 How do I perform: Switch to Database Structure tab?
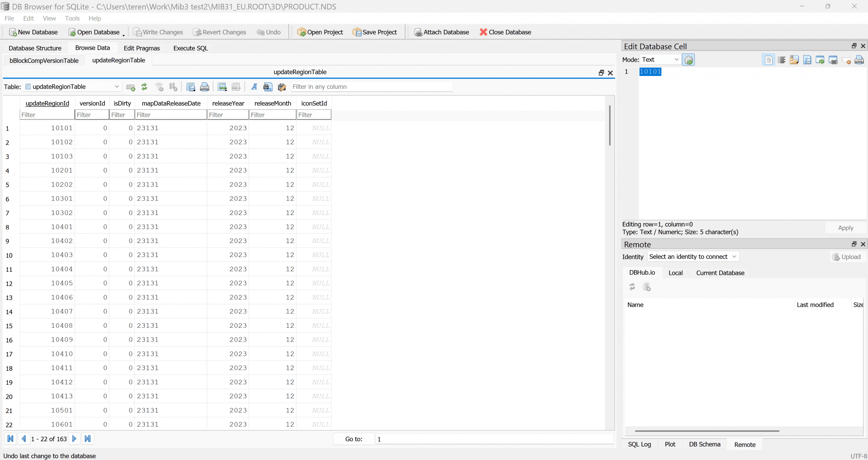[x=35, y=48]
